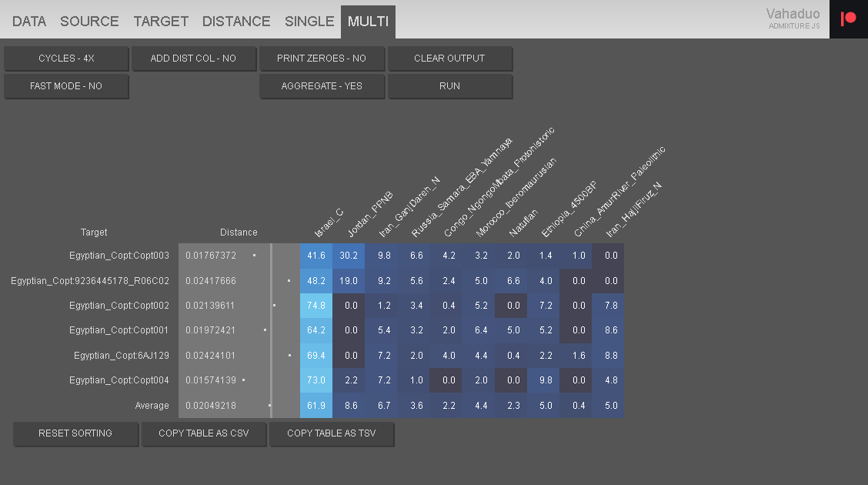The image size is (868, 485).
Task: Select target Egyptian_Copt:Copt003
Action: coord(119,256)
